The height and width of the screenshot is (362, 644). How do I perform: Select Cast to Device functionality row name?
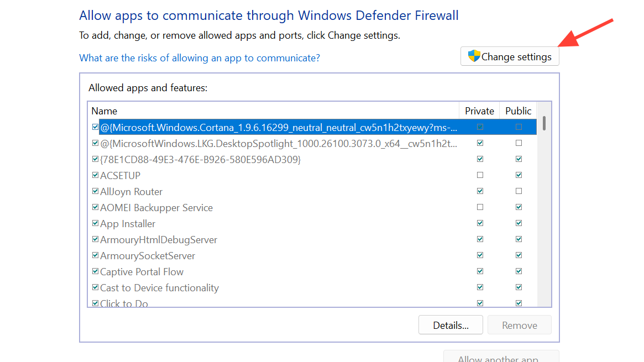159,288
